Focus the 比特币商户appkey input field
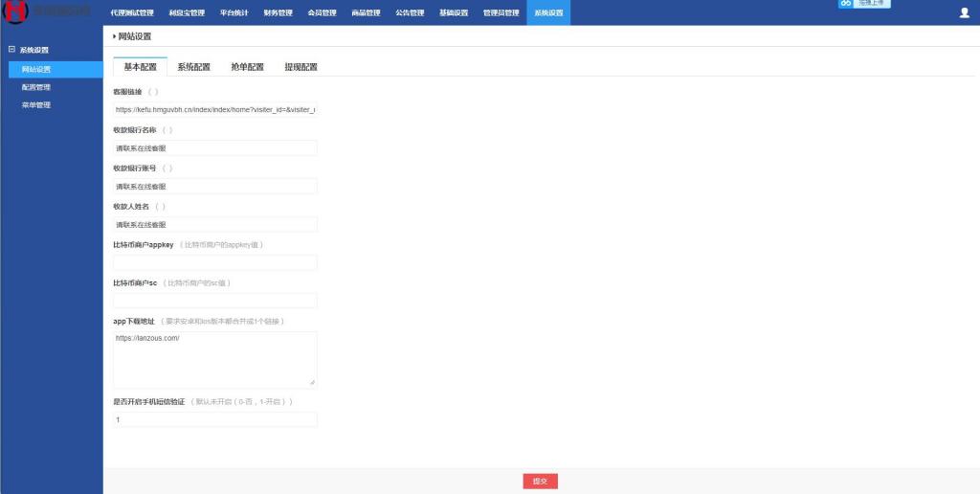Viewport: 980px width, 494px height. tap(214, 262)
